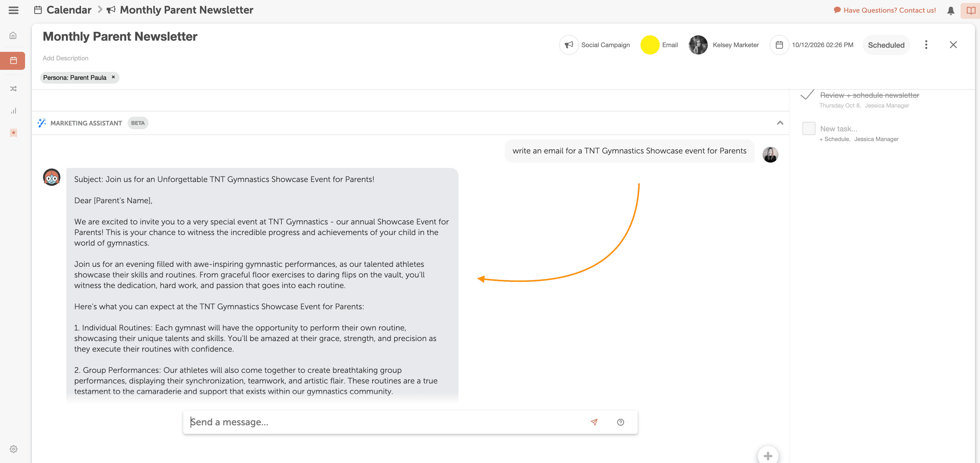Click the notification bell icon
The height and width of the screenshot is (463, 980).
(950, 11)
